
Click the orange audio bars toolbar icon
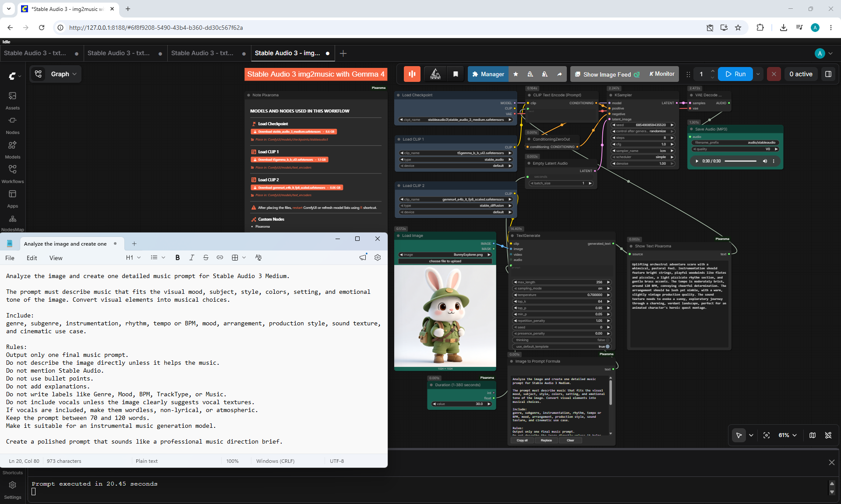point(412,74)
